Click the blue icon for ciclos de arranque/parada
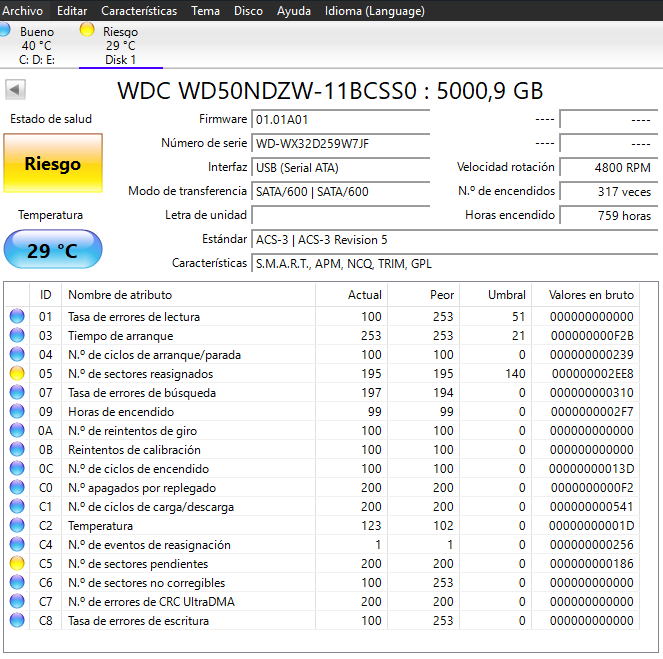663x659 pixels. 17,354
